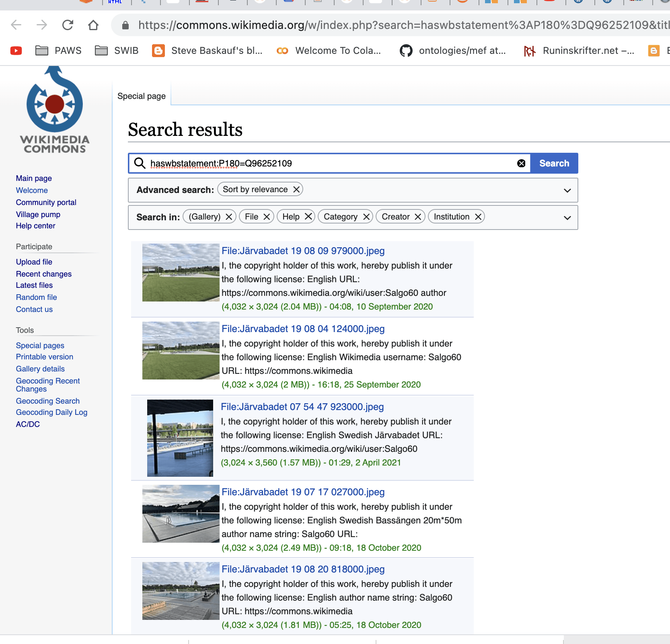Click thumbnail of Järvabadet 19 07 17 027000

[181, 513]
